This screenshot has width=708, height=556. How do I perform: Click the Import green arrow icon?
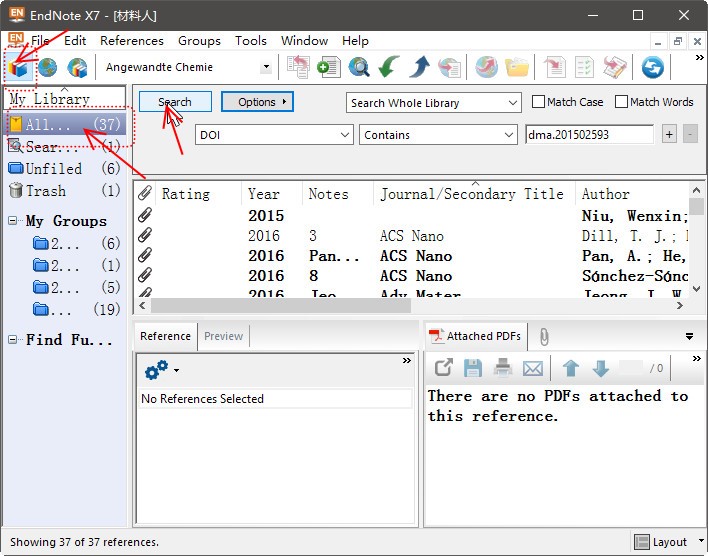pyautogui.click(x=389, y=67)
